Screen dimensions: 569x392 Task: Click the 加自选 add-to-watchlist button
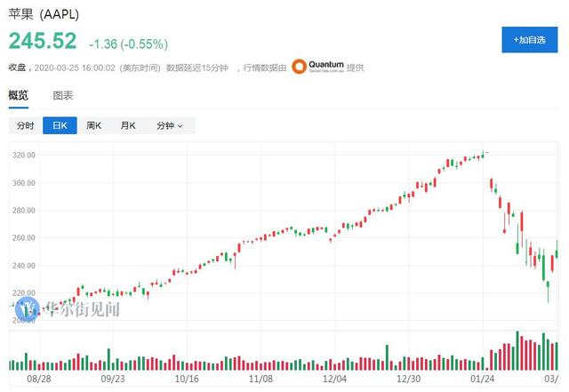click(529, 40)
